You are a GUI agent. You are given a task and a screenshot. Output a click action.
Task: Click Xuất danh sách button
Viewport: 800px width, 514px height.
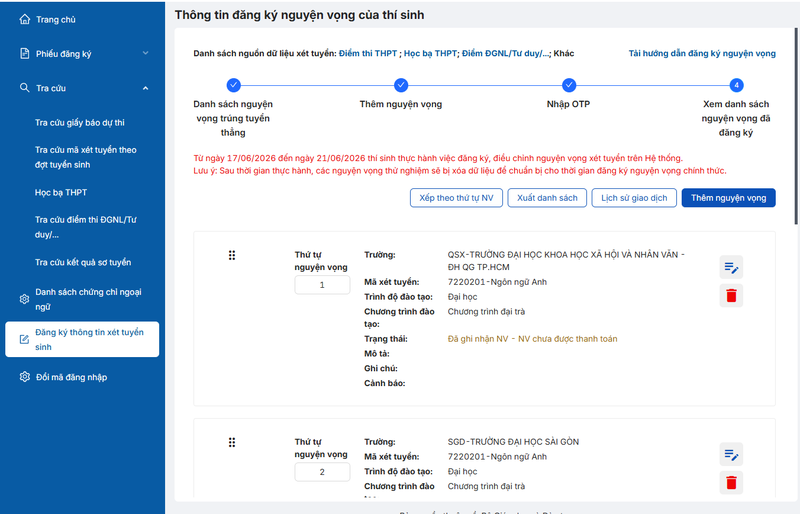(547, 198)
